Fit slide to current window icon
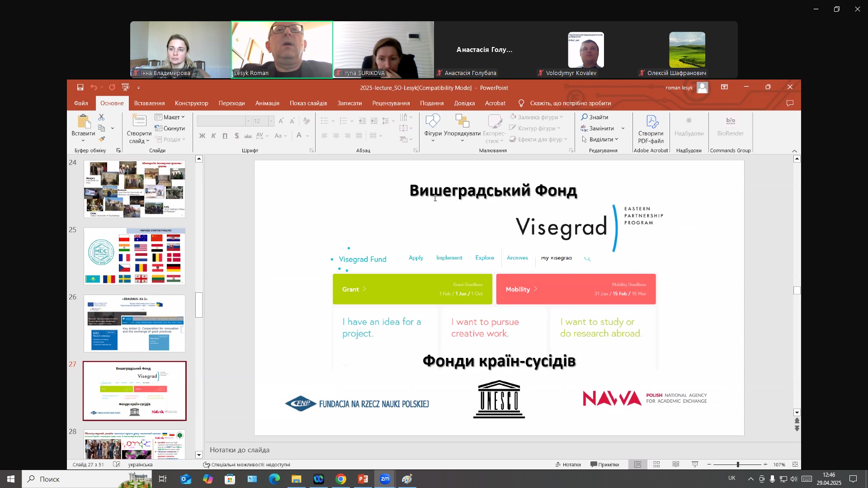This screenshot has width=868, height=488. 795,465
